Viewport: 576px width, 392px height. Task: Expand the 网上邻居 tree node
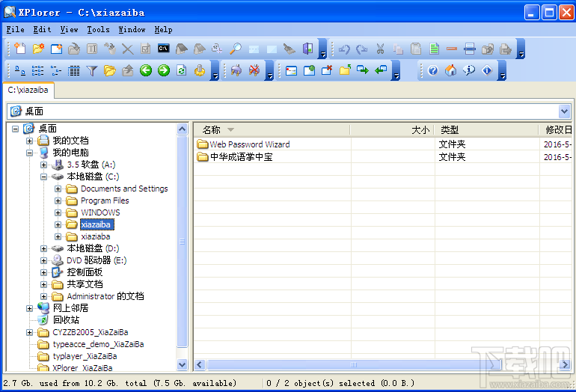(x=29, y=309)
